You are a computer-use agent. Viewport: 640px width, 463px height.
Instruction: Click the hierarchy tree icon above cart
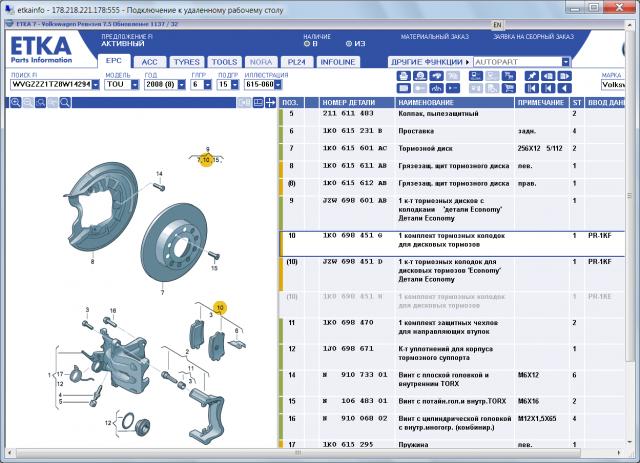[509, 76]
